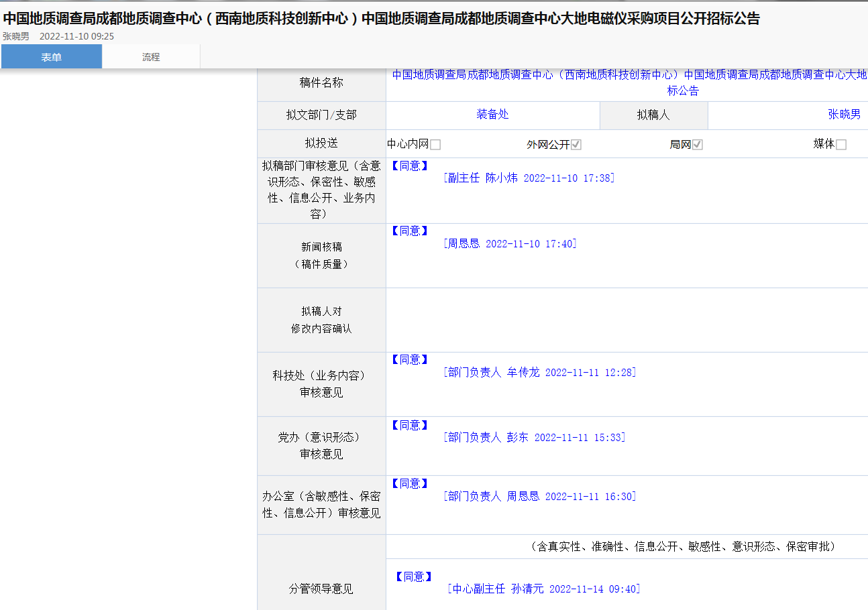Viewport: 868px width, 610px height.
Task: Click 彭东 approval signature line
Action: pos(534,438)
